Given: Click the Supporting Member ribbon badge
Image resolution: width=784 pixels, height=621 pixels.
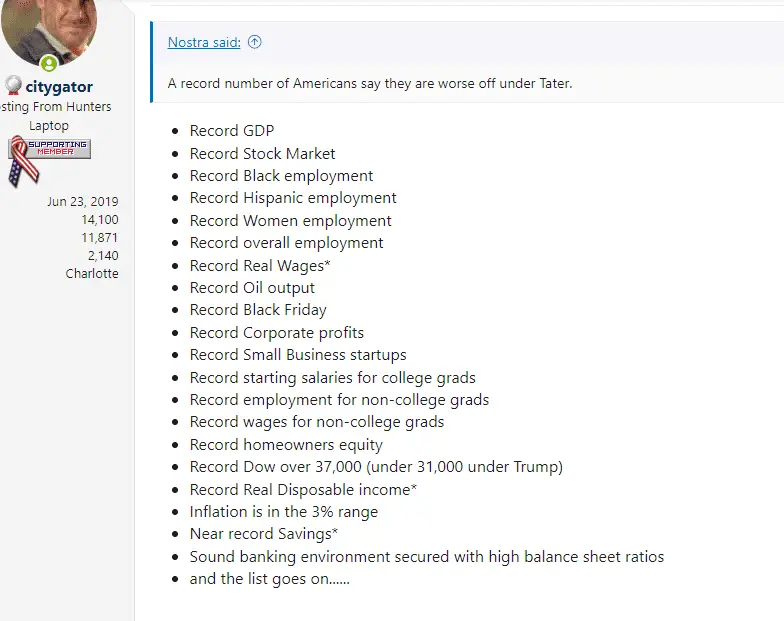Looking at the screenshot, I should (x=48, y=158).
